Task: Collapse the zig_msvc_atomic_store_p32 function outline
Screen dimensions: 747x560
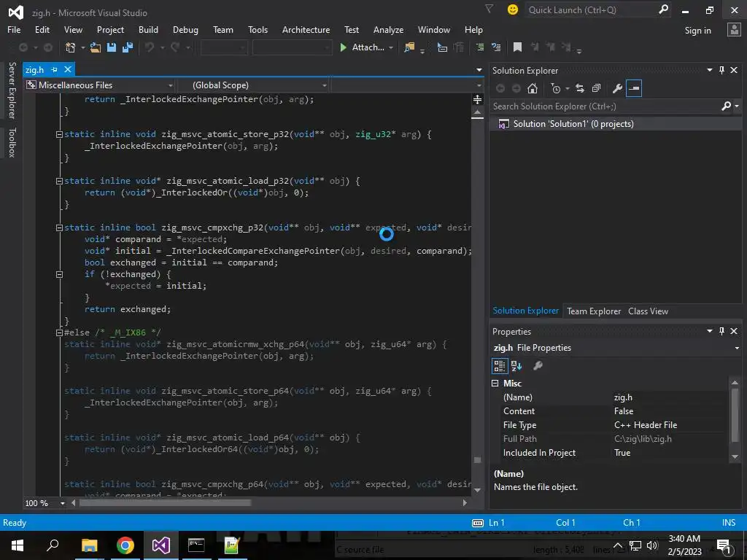Action: [x=60, y=134]
